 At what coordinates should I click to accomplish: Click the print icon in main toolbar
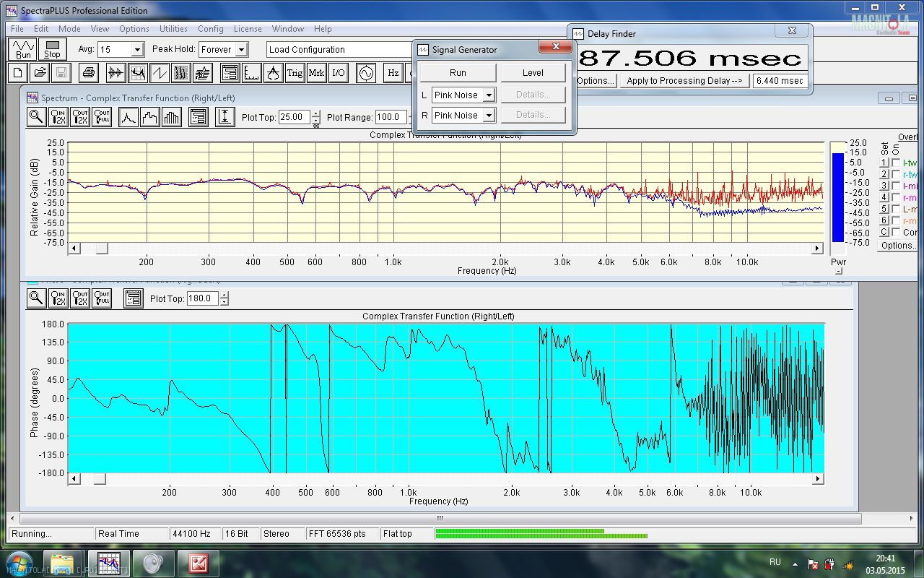(x=88, y=73)
